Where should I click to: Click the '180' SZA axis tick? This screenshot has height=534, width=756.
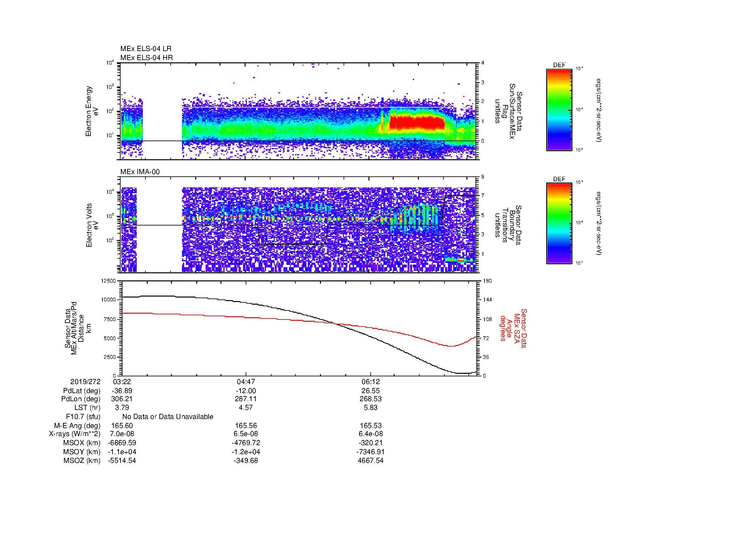[487, 281]
